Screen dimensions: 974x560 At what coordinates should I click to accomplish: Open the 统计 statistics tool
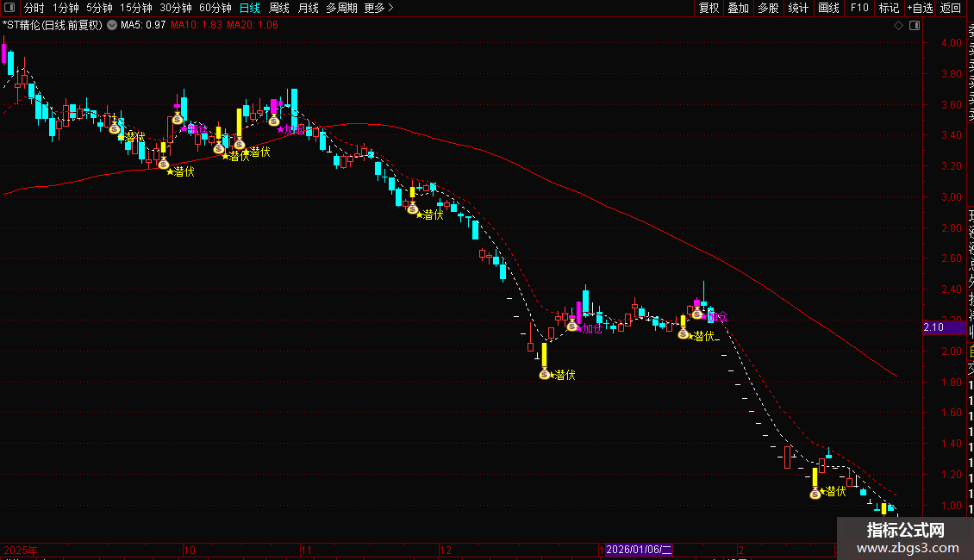798,8
